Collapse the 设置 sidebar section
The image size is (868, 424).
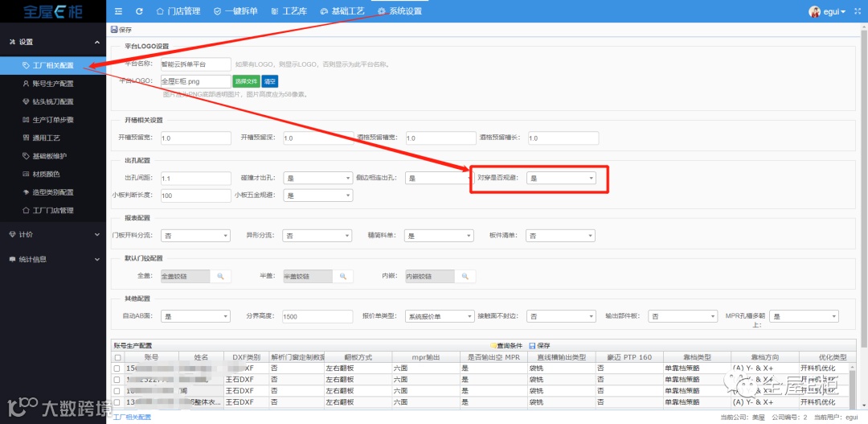pyautogui.click(x=53, y=42)
